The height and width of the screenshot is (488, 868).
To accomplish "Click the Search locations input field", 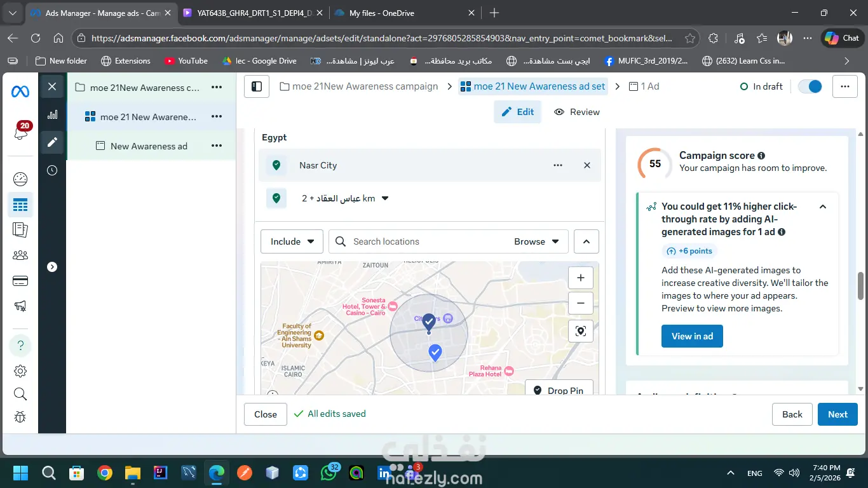I will pos(426,241).
